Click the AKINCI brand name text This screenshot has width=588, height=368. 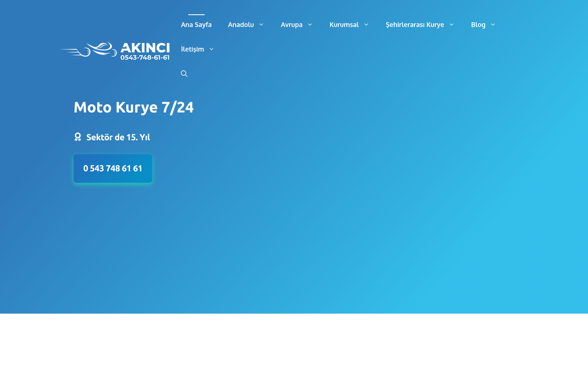point(145,48)
